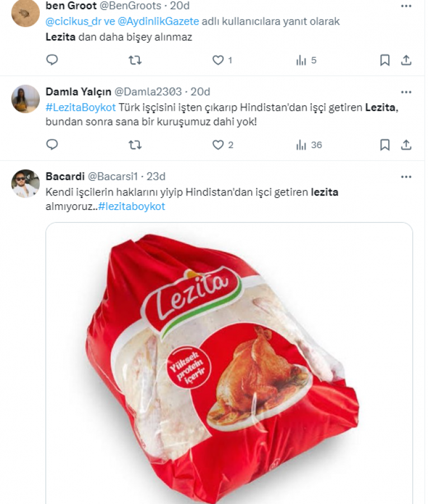Reply to Damla Yalçın's tweet
Screen dimensions: 428x504
[x=52, y=145]
